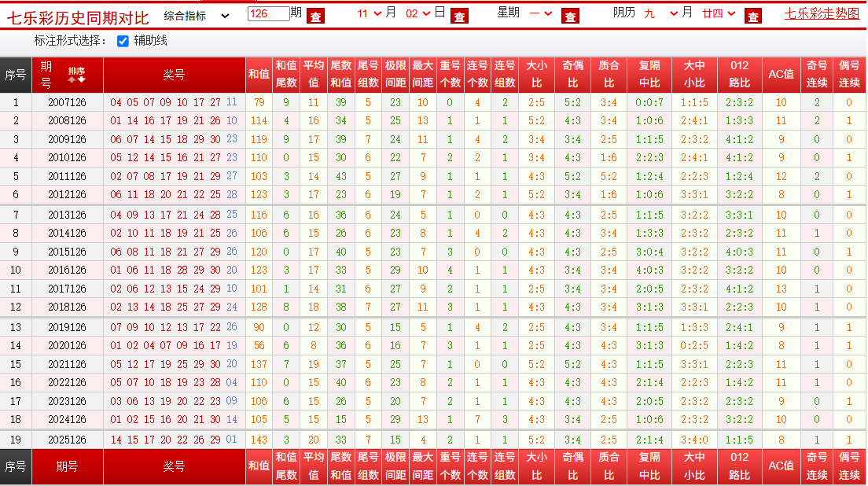Click the top 重号个数 column header
The width and height of the screenshot is (868, 486).
point(450,75)
